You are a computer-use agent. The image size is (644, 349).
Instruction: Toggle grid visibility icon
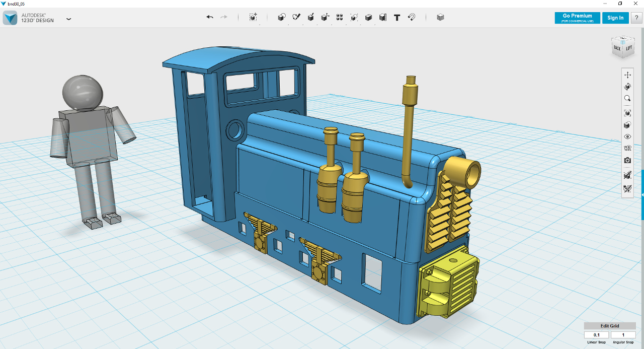click(627, 149)
